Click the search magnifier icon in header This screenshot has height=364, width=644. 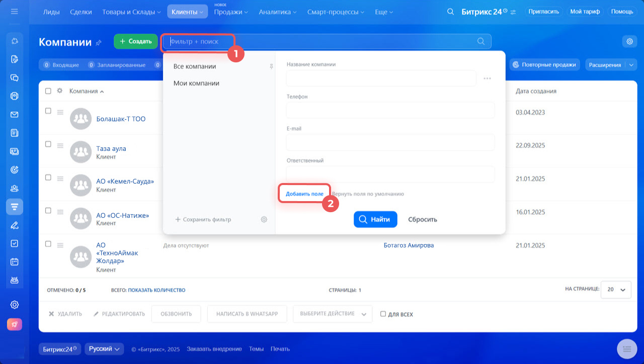(x=451, y=12)
